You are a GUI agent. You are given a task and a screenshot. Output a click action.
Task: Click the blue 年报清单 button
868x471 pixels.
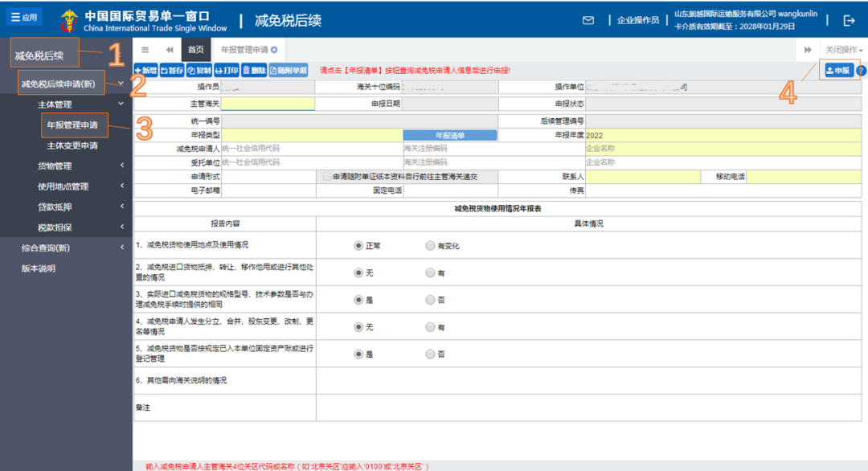tap(449, 136)
